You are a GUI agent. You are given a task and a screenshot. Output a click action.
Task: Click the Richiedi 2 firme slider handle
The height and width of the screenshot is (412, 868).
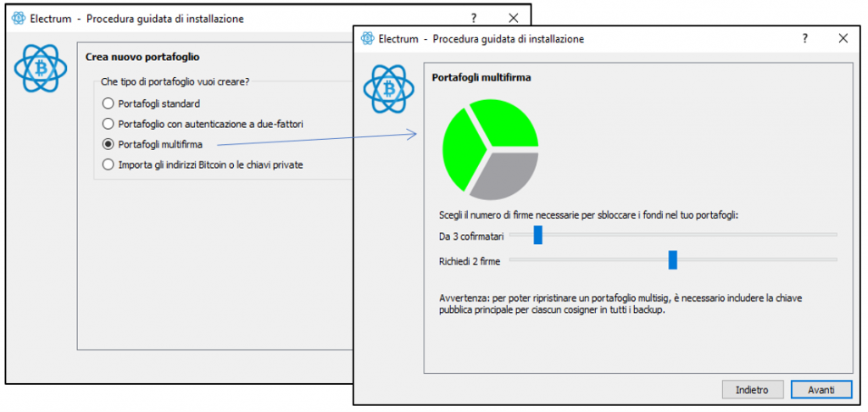point(672,259)
